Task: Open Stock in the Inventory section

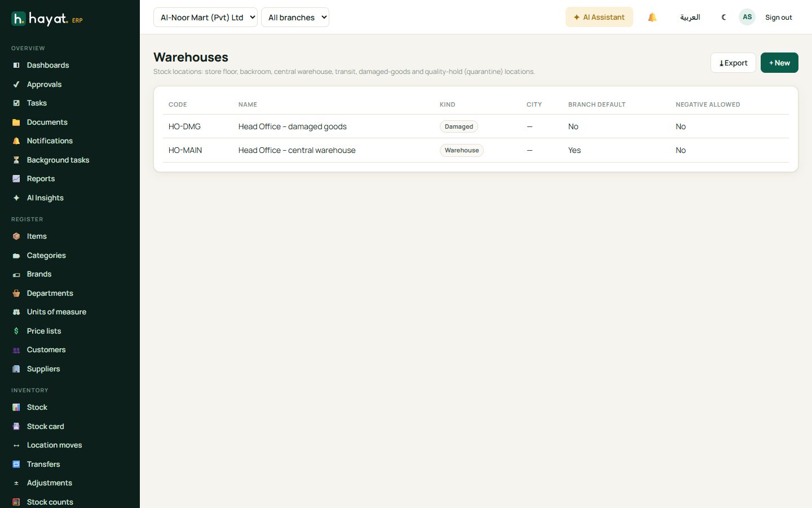Action: click(x=37, y=408)
